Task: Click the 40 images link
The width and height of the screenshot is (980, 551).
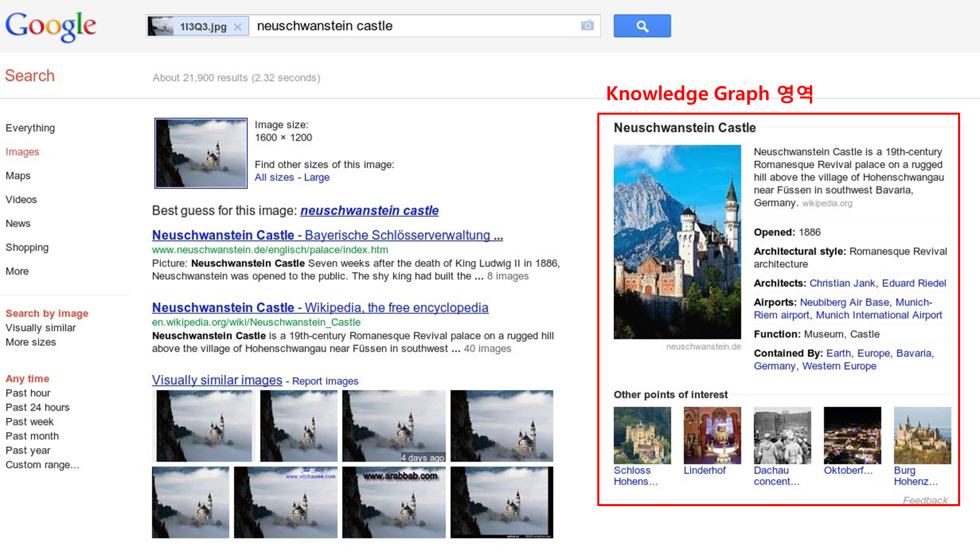Action: click(487, 349)
